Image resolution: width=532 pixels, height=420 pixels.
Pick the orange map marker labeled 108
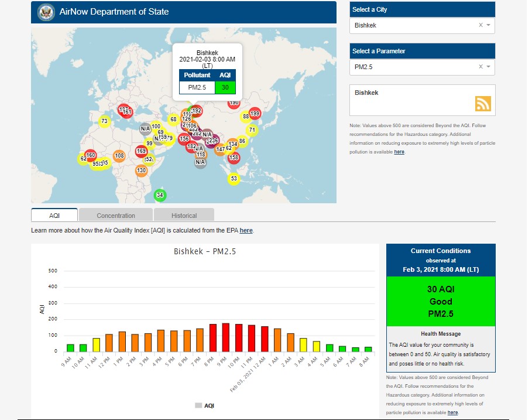click(x=119, y=156)
